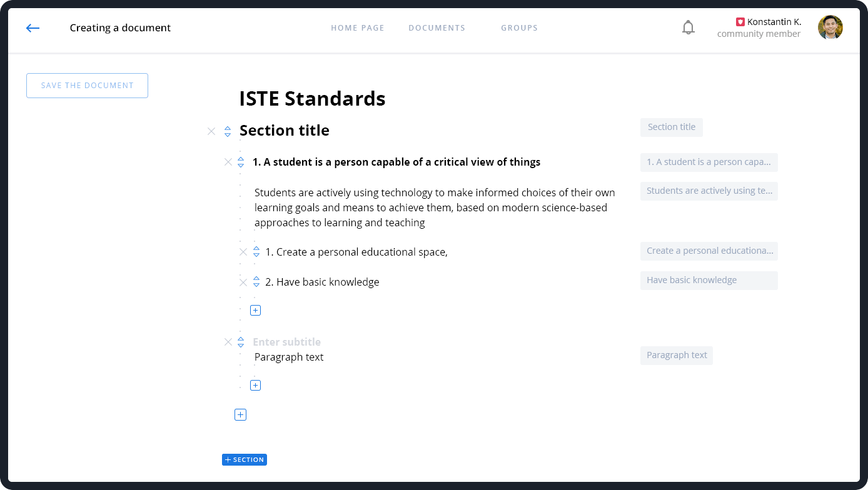This screenshot has width=868, height=490.
Task: Open the Documents menu
Action: coord(437,28)
